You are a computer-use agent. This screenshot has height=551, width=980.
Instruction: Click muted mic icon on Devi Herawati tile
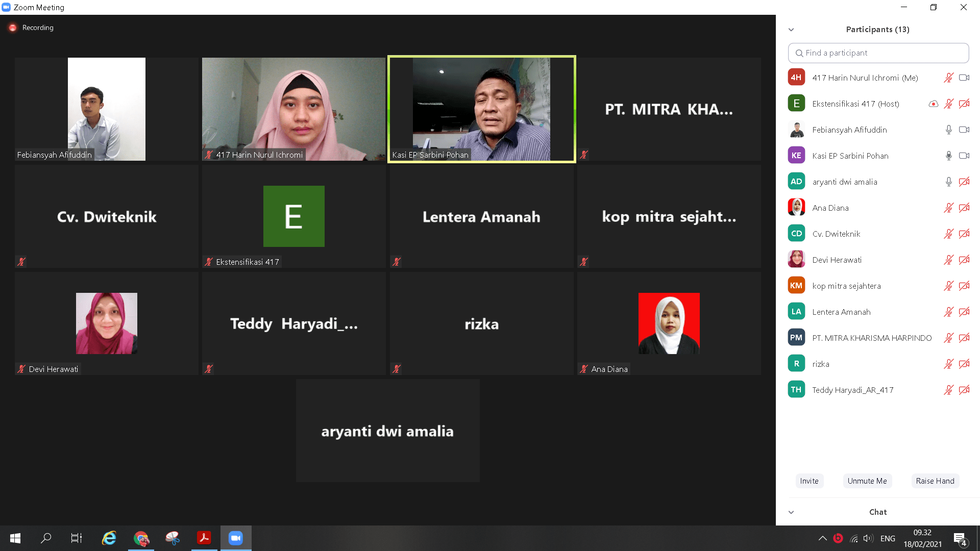pos(21,369)
